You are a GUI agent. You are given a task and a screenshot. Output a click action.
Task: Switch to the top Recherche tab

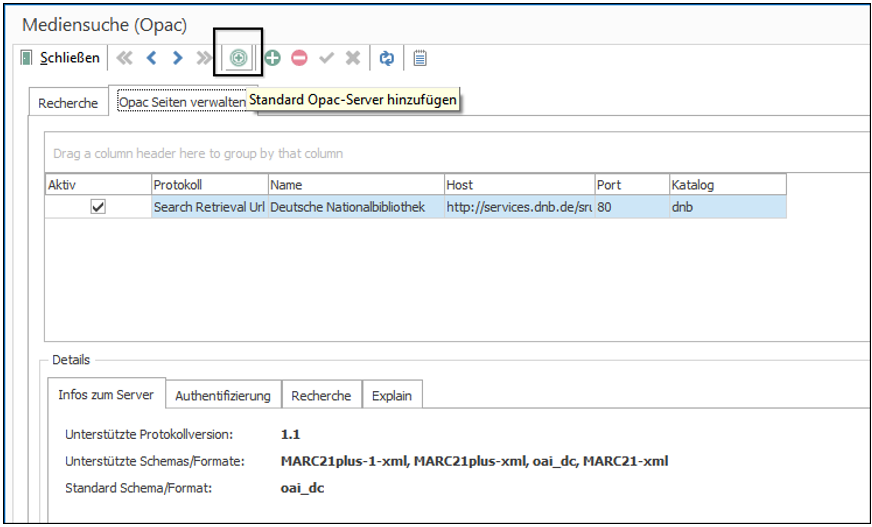coord(68,103)
